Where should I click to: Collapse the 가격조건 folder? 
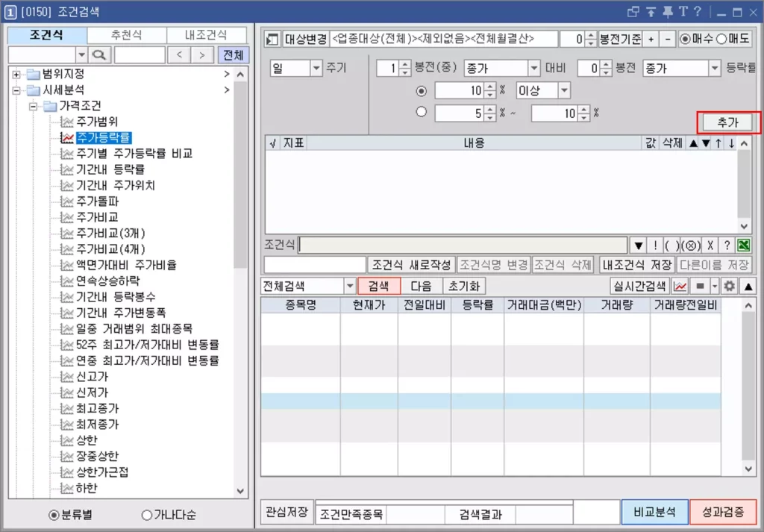coord(33,106)
